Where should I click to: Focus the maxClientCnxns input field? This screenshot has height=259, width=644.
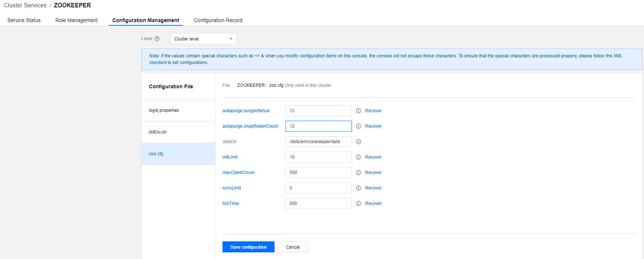click(319, 173)
